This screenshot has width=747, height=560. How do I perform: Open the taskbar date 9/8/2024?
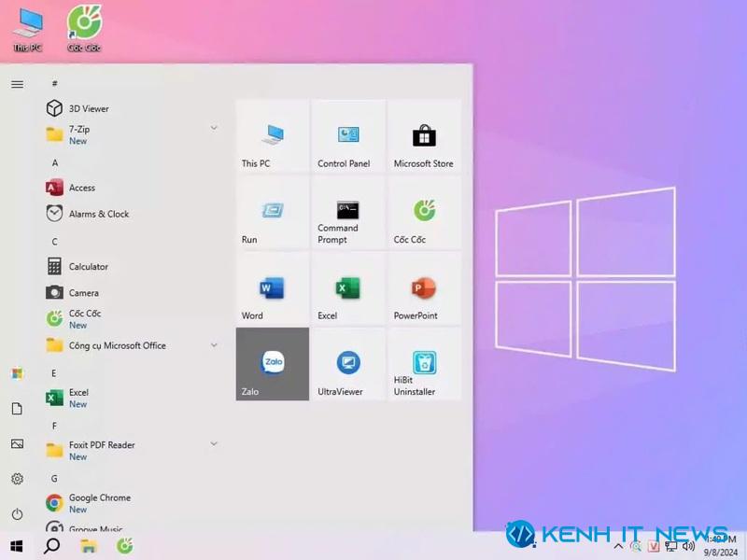point(720,553)
